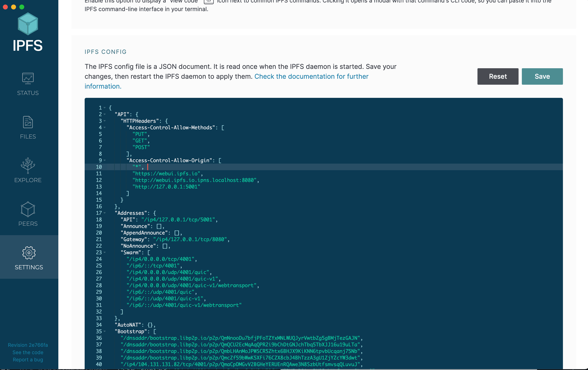
Task: Collapse the "Bootstrap" array fold arrow
Action: click(x=105, y=331)
